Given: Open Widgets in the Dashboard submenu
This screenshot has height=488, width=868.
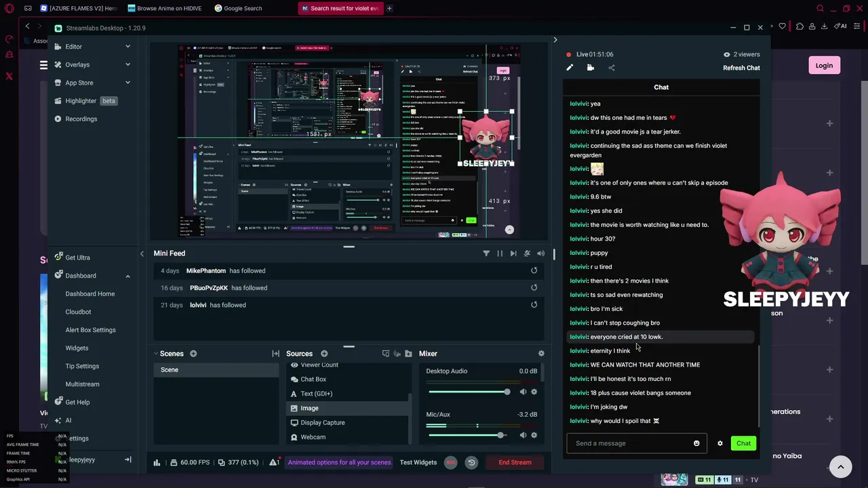Looking at the screenshot, I should click(77, 348).
